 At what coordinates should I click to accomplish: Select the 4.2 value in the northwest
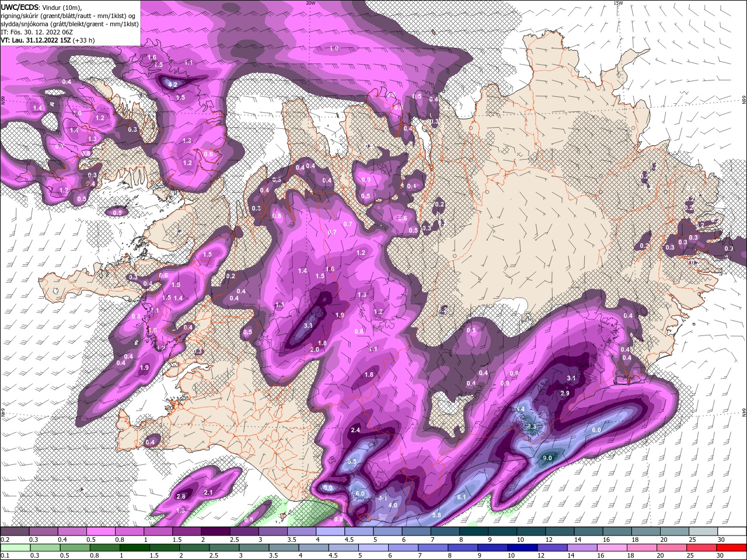173,84
